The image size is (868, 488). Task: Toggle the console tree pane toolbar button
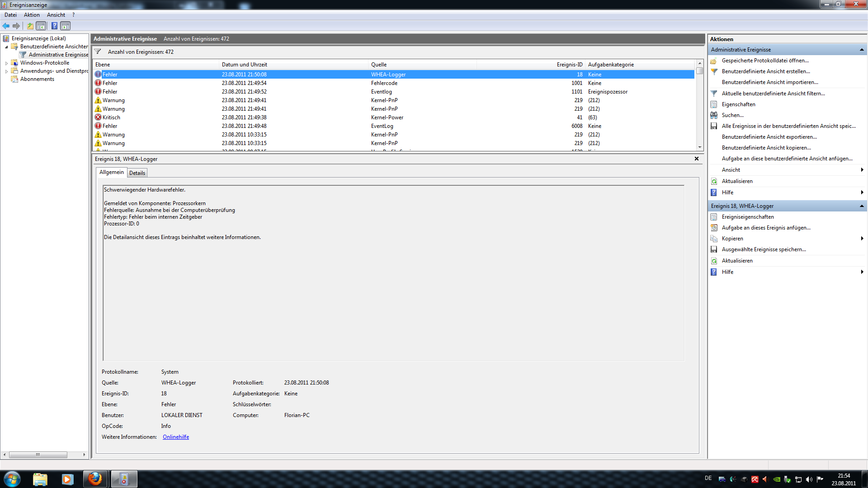coord(41,26)
